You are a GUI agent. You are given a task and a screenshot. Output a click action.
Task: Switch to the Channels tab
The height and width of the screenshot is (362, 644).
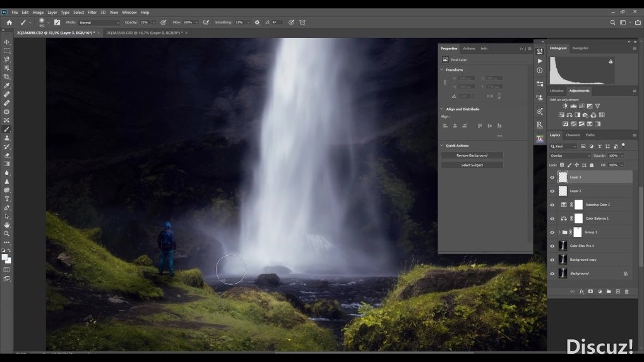(x=573, y=135)
